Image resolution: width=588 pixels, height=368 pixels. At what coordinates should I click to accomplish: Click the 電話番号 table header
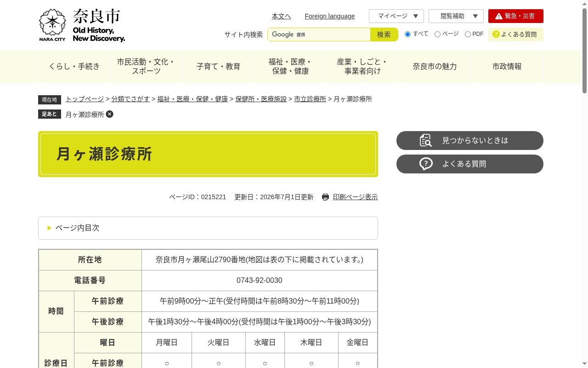90,281
